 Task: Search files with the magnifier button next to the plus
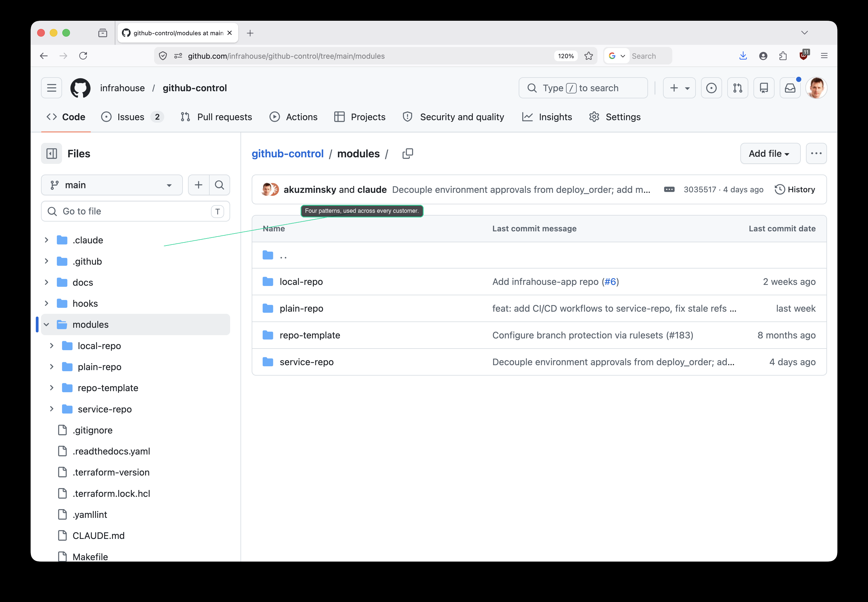(219, 185)
